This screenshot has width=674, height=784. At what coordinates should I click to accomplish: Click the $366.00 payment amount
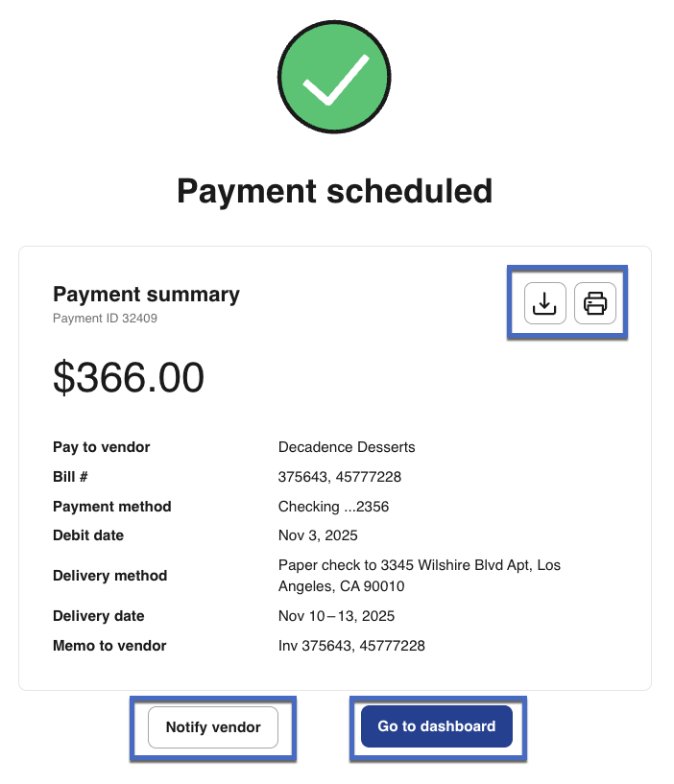click(x=129, y=378)
